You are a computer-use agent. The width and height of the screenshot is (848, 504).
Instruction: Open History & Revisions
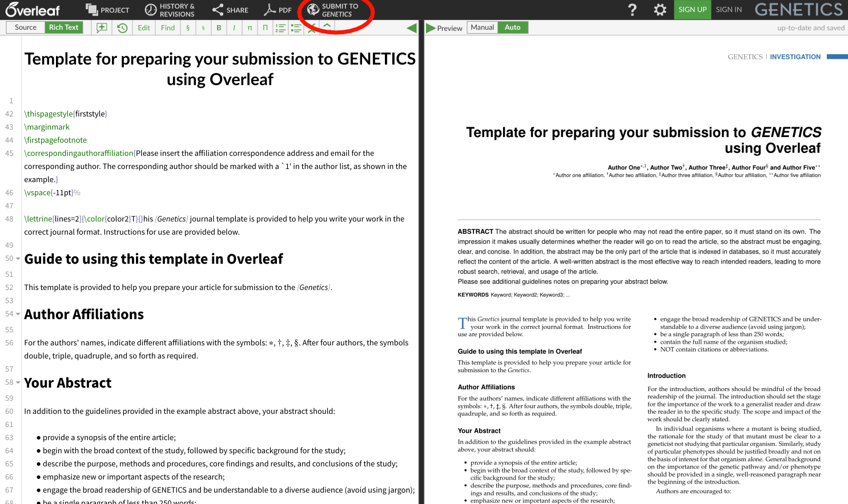pos(170,10)
